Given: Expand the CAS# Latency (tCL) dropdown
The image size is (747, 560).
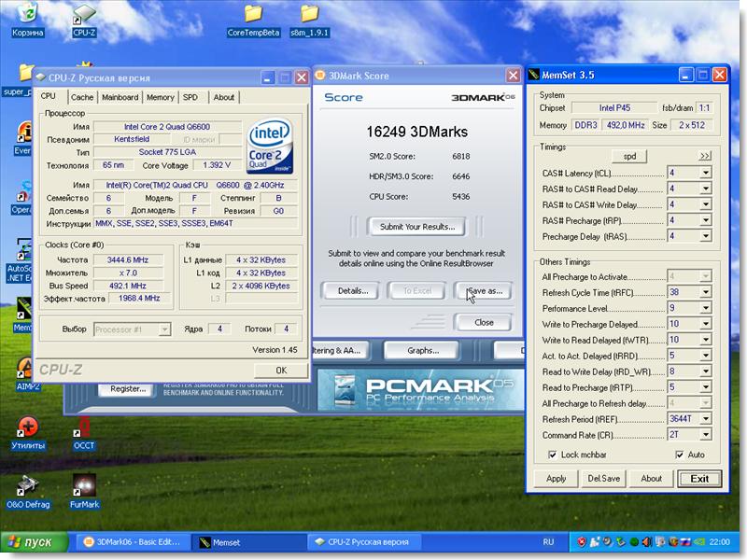Looking at the screenshot, I should click(705, 173).
